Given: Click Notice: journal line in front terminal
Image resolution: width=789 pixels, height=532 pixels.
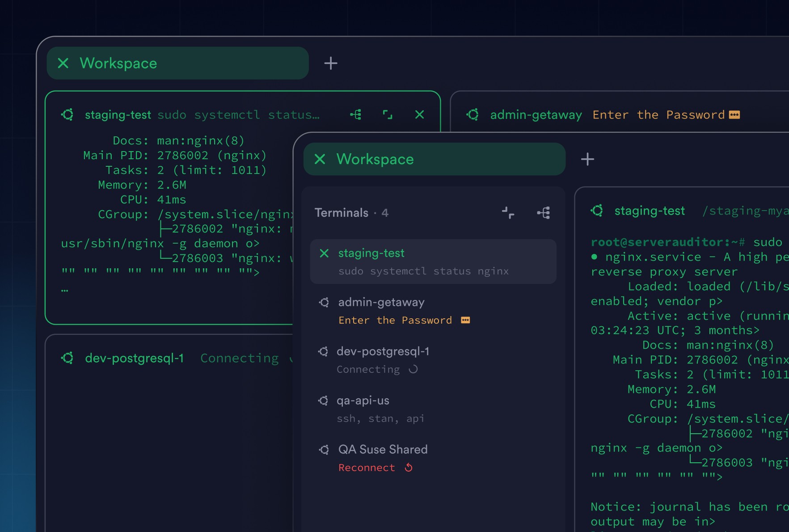Looking at the screenshot, I should [x=690, y=507].
